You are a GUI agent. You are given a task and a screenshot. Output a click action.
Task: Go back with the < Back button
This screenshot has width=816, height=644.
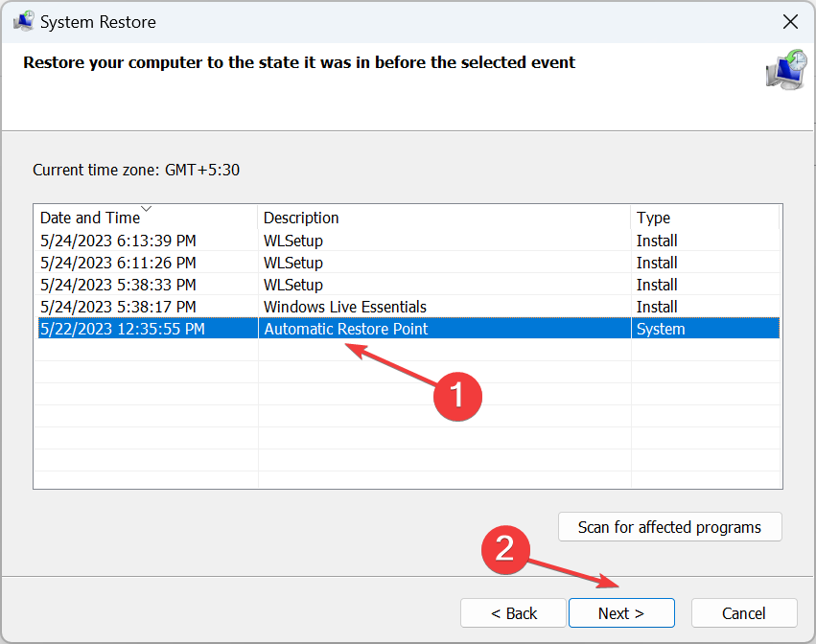coord(514,613)
